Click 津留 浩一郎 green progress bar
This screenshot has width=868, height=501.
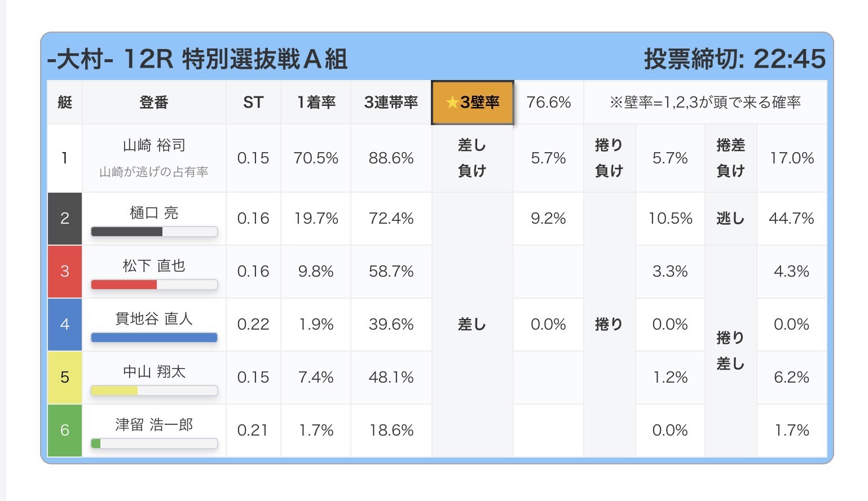pos(154,444)
